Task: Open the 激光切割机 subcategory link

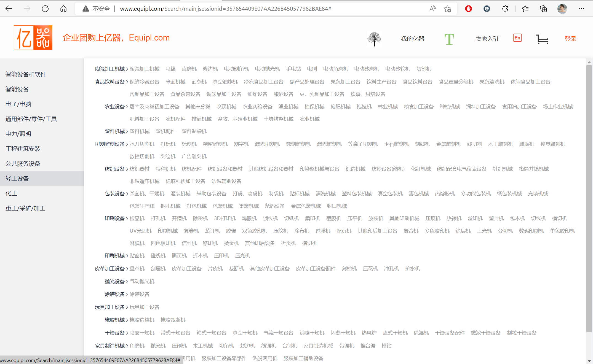Action: [267, 144]
